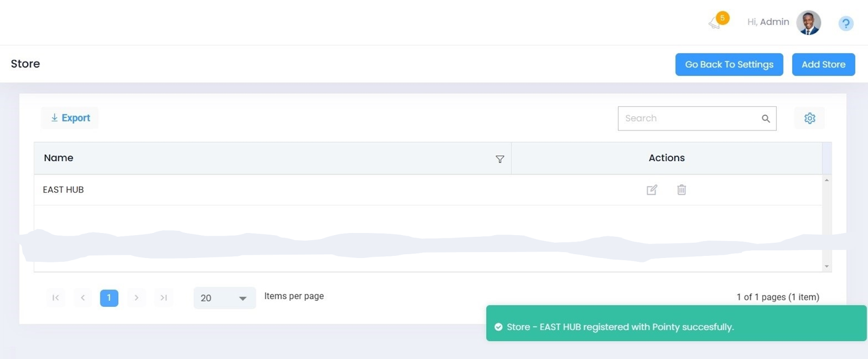Image resolution: width=868 pixels, height=359 pixels.
Task: Click the search magnifier icon
Action: point(765,118)
